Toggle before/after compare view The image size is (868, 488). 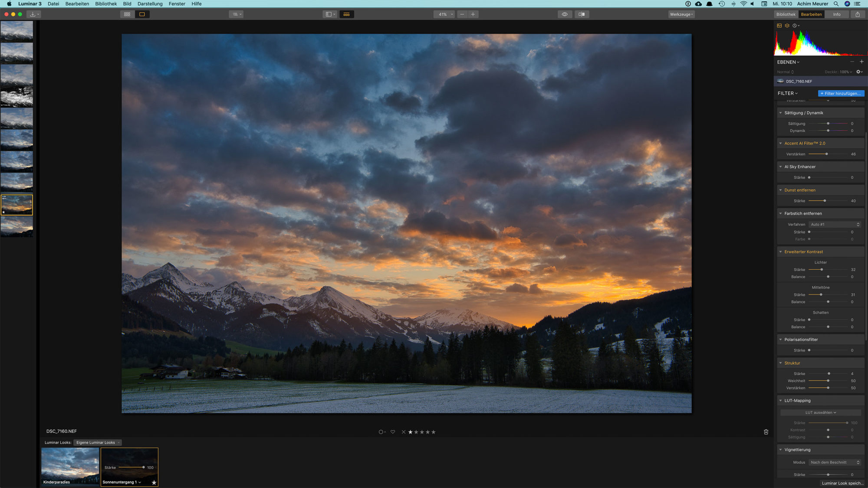[x=582, y=14]
